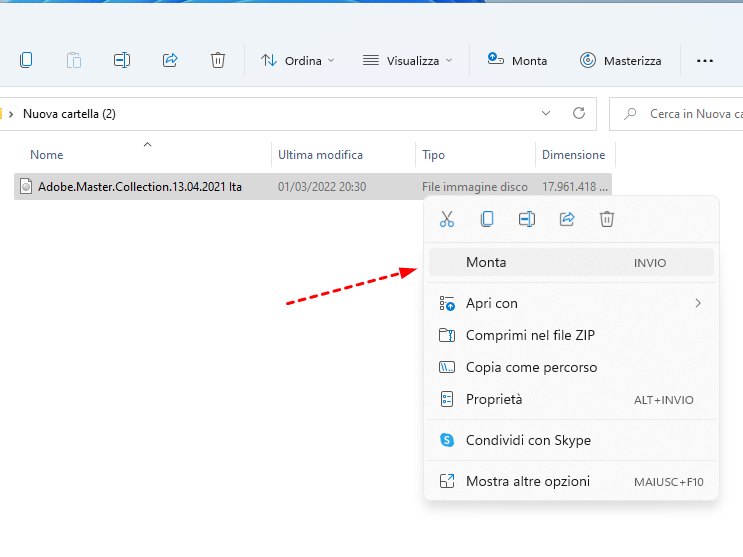Select Nuova cartella (2) in the breadcrumb

pyautogui.click(x=69, y=114)
